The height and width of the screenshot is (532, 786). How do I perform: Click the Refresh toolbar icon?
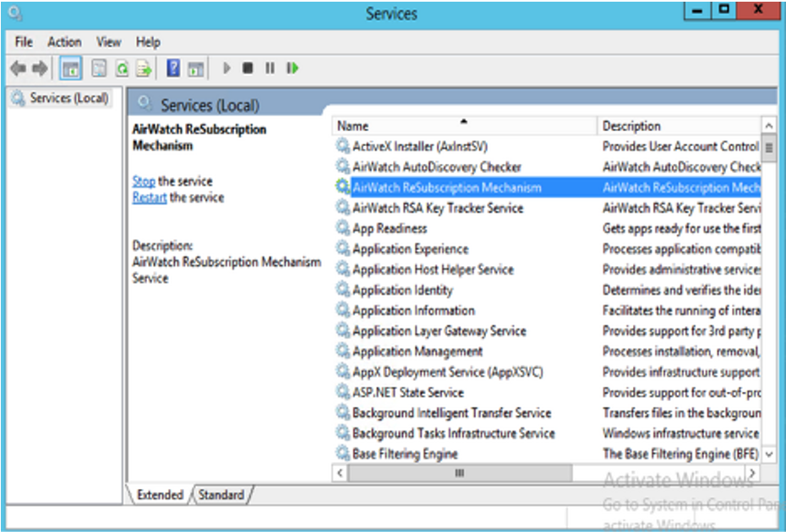point(123,68)
